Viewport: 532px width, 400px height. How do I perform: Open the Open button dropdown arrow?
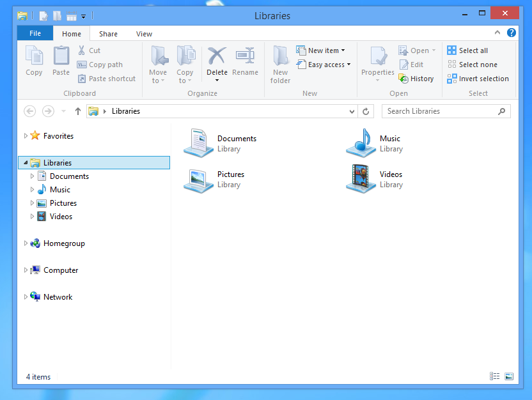tap(434, 50)
